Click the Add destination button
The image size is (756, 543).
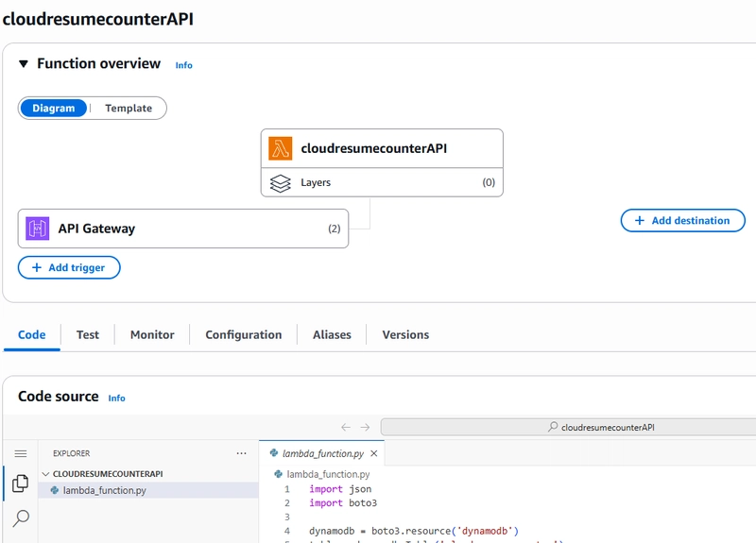(682, 220)
